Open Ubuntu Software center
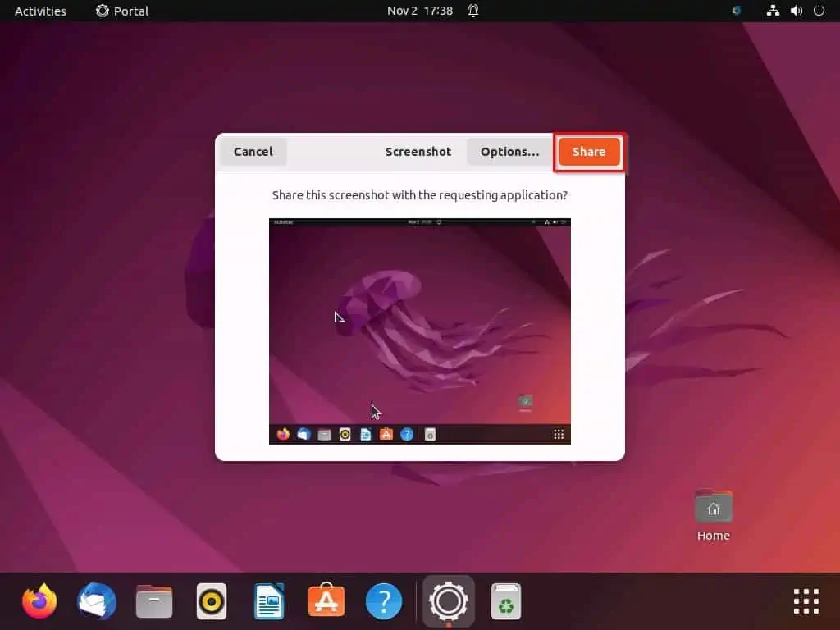Screen dimensions: 840x630 click(326, 600)
